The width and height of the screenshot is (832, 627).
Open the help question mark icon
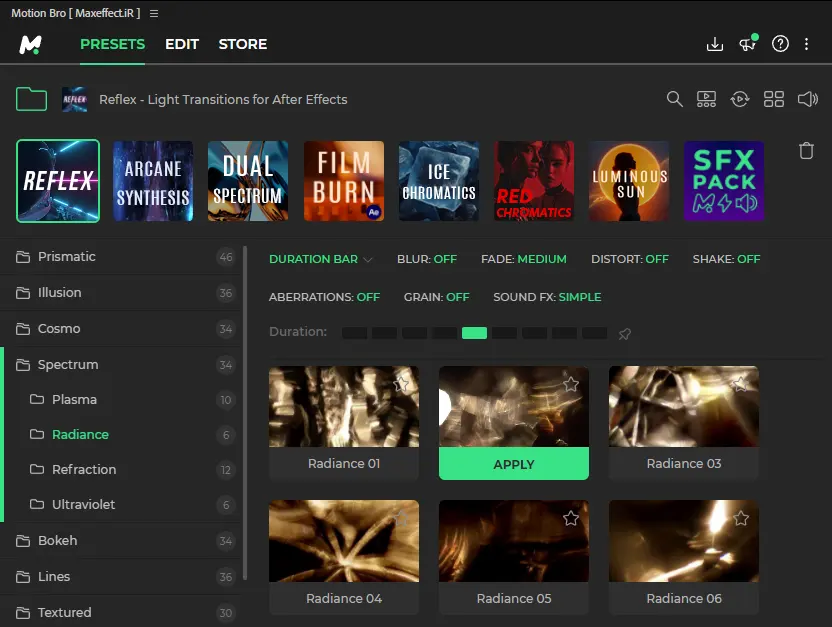pyautogui.click(x=780, y=43)
